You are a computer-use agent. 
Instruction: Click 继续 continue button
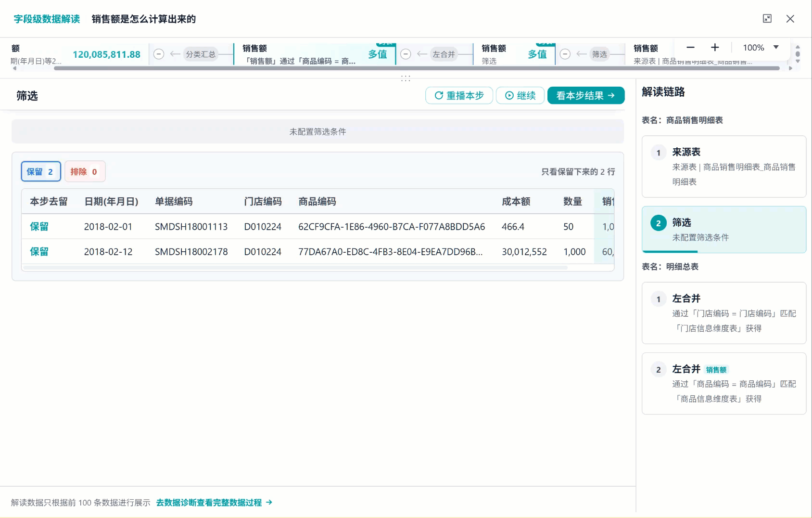(x=520, y=95)
